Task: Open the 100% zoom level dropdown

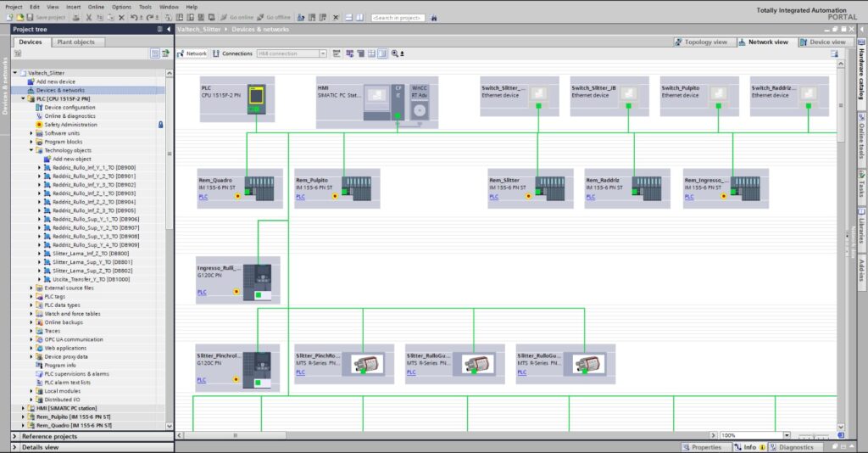Action: (787, 435)
